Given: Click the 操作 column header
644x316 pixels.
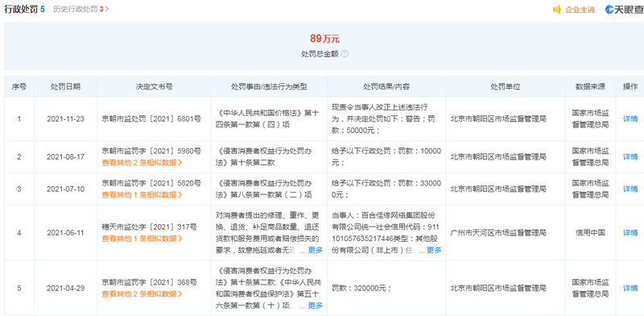Looking at the screenshot, I should (x=630, y=87).
